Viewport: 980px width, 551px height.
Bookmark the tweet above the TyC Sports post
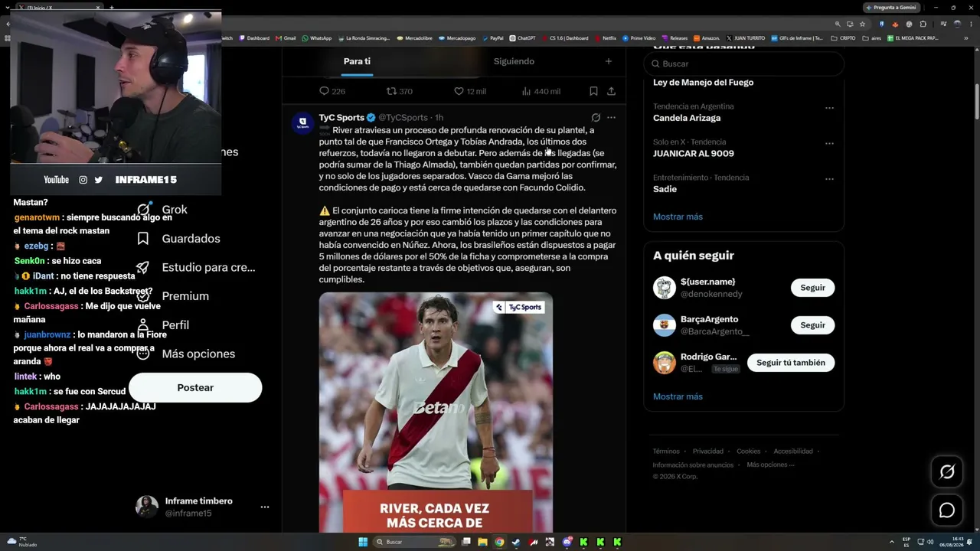pyautogui.click(x=593, y=91)
